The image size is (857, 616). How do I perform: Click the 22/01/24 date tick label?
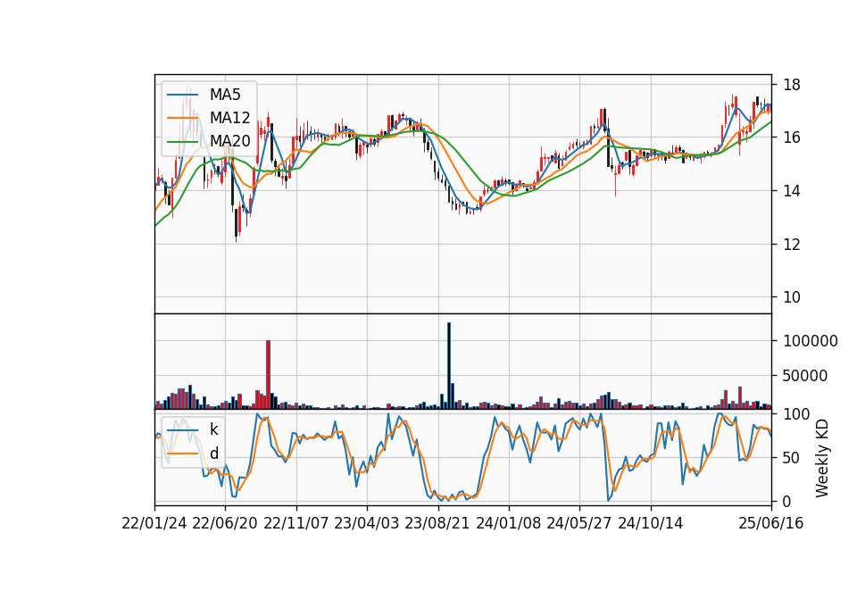154,523
